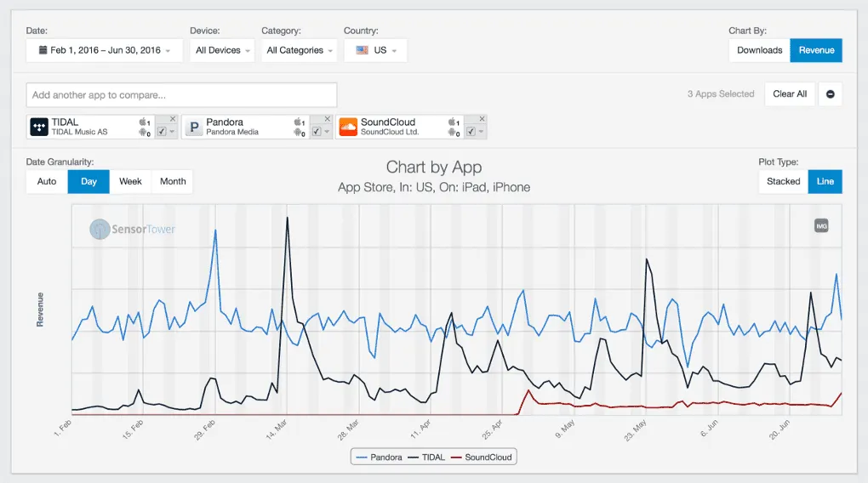This screenshot has height=483, width=868.
Task: Chart by Revenue
Action: pyautogui.click(x=816, y=50)
